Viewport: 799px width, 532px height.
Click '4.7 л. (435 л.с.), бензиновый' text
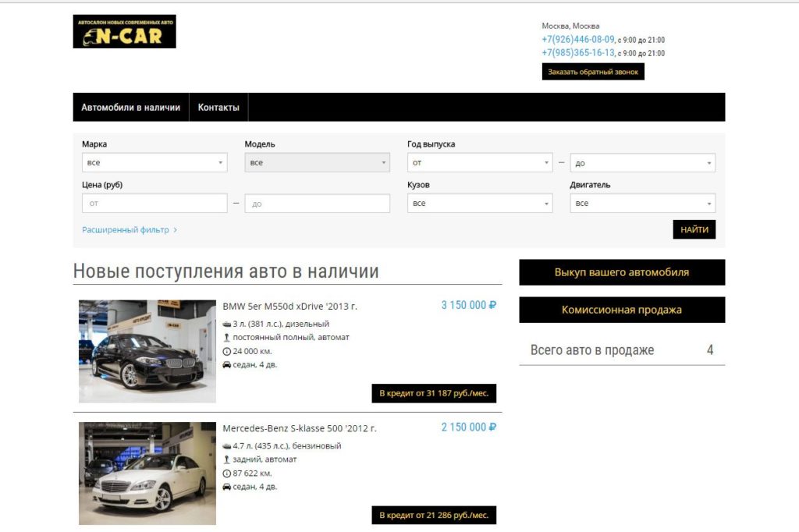(287, 446)
